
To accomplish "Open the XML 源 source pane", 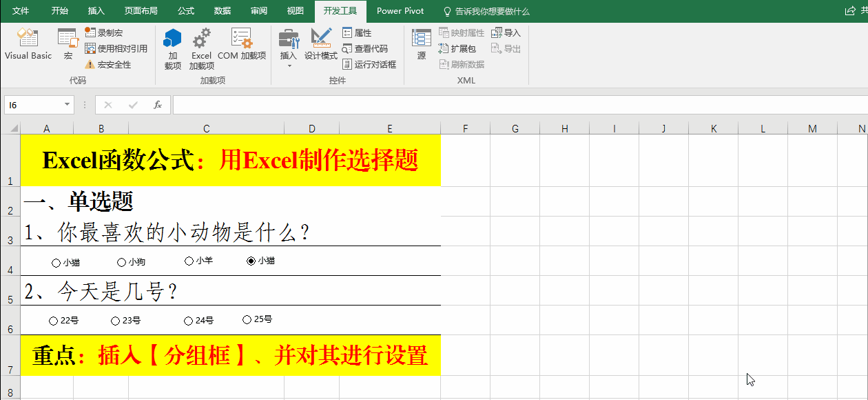I will pos(422,44).
